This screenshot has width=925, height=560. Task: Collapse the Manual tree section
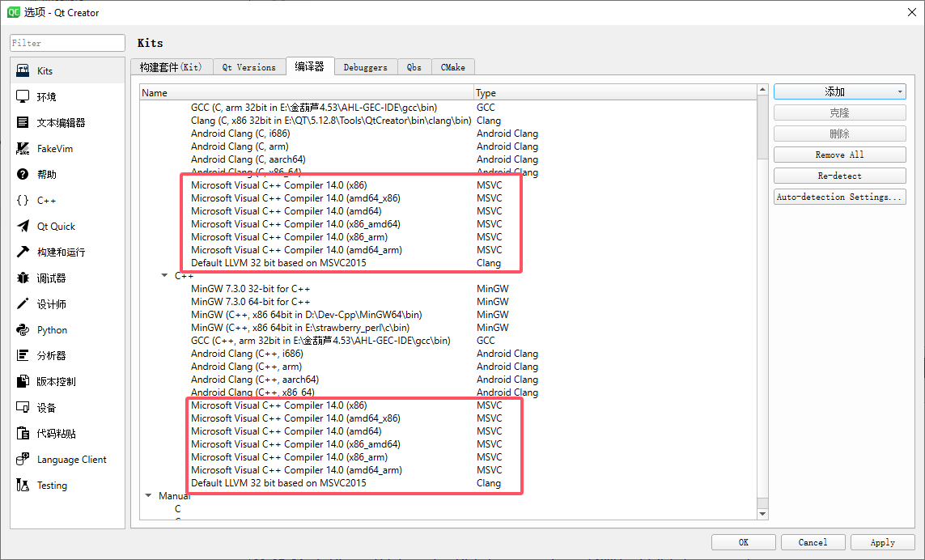[x=149, y=496]
